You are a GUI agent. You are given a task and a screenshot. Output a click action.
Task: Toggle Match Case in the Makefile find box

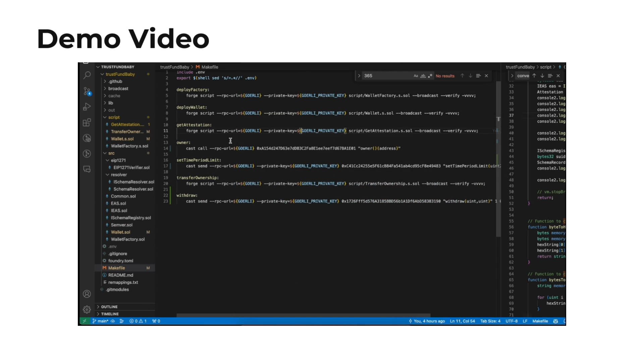coord(416,76)
